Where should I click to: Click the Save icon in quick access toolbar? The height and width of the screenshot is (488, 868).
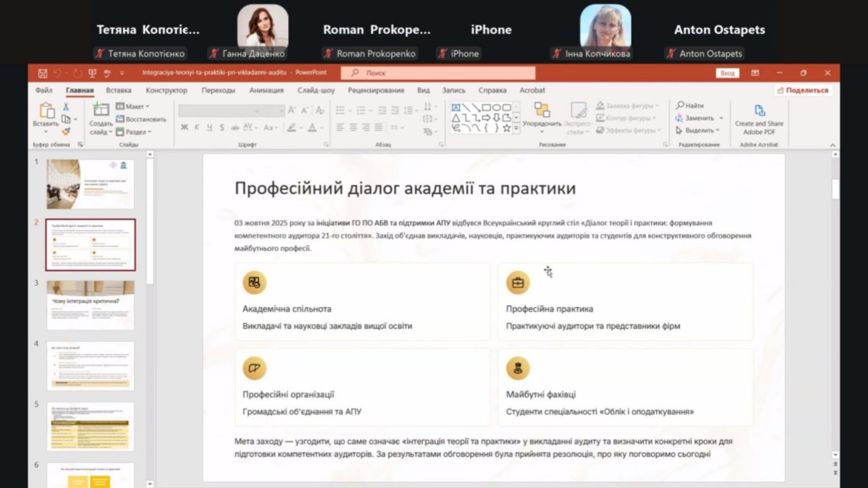pyautogui.click(x=43, y=73)
